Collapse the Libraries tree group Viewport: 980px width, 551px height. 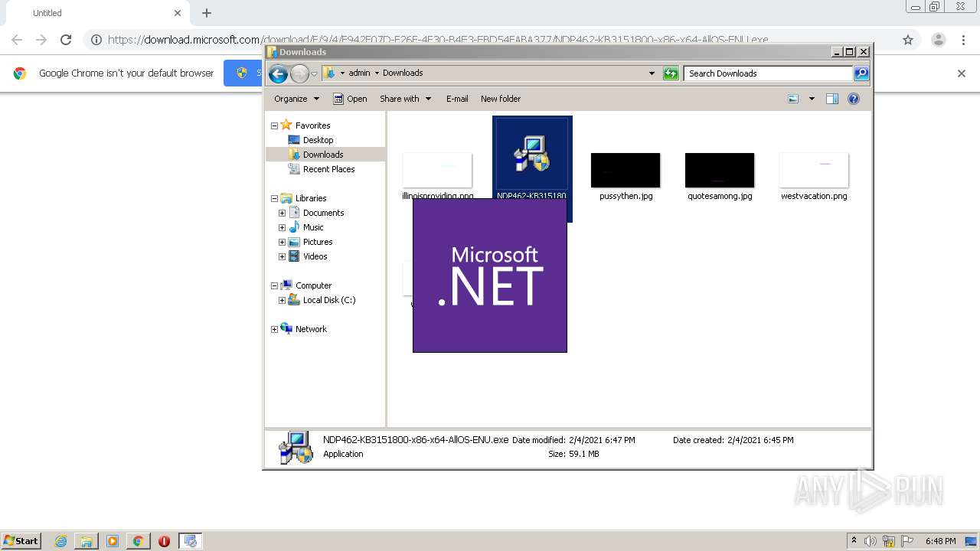(274, 198)
